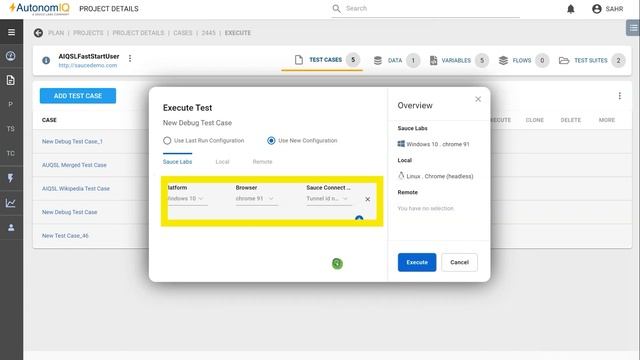Open AIQSL Wikipedia Test Case
Viewport: 640px width, 360px height.
pos(76,189)
